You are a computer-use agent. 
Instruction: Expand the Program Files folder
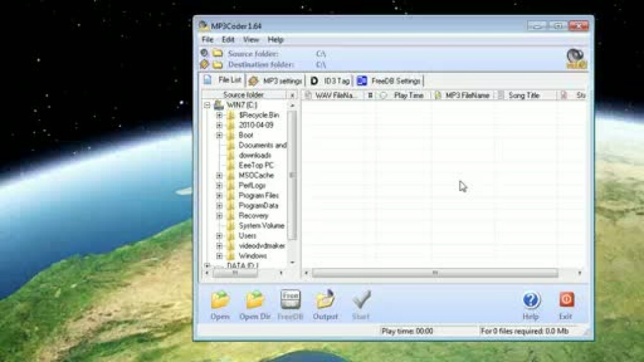[220, 196]
